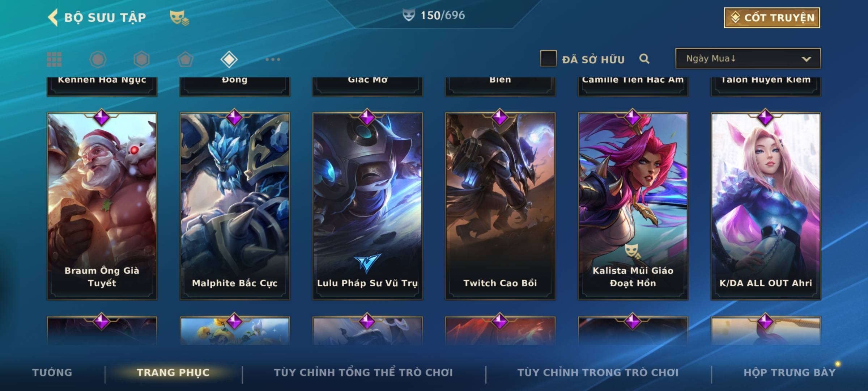Open the Lulu Pháp Sư Vũ Trụ skin
Screen dimensions: 868x391
coord(367,206)
